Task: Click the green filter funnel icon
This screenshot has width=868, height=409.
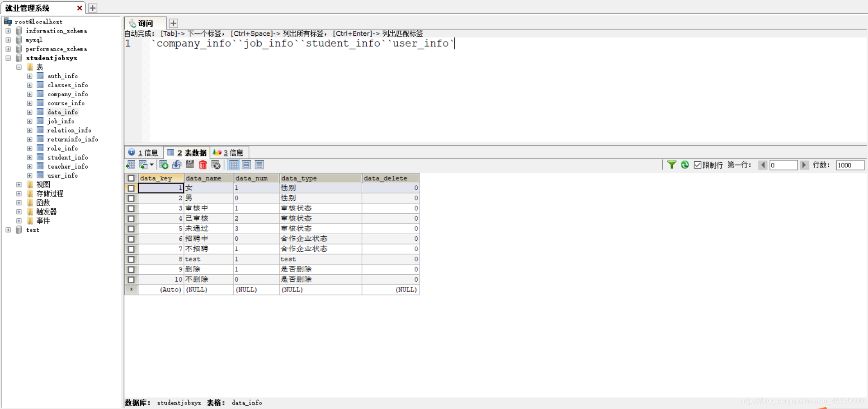Action: (672, 165)
